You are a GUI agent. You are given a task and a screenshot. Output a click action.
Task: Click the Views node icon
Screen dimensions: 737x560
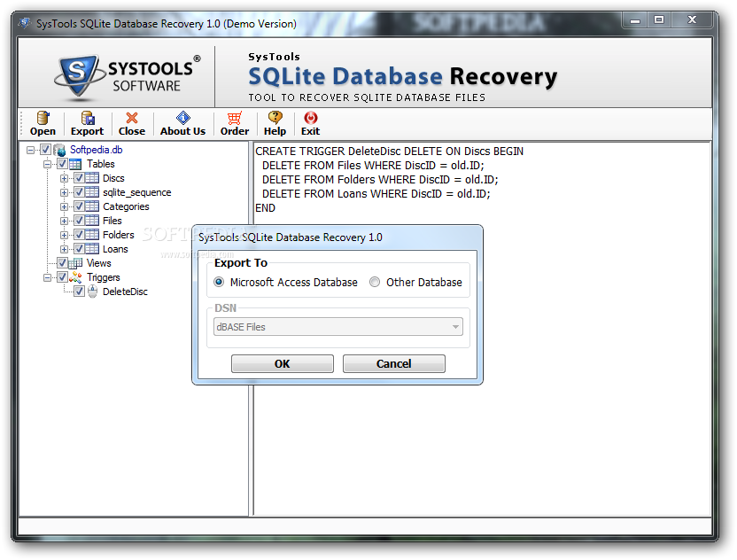[x=75, y=263]
